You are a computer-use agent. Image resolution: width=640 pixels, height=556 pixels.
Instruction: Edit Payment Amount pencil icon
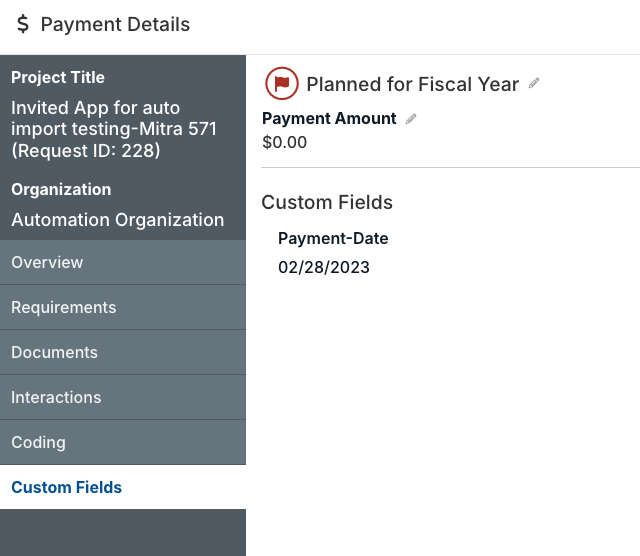point(411,119)
